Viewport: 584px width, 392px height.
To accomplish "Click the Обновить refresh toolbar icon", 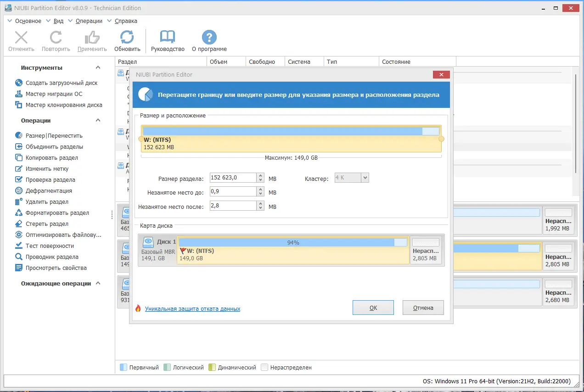I will (x=127, y=38).
